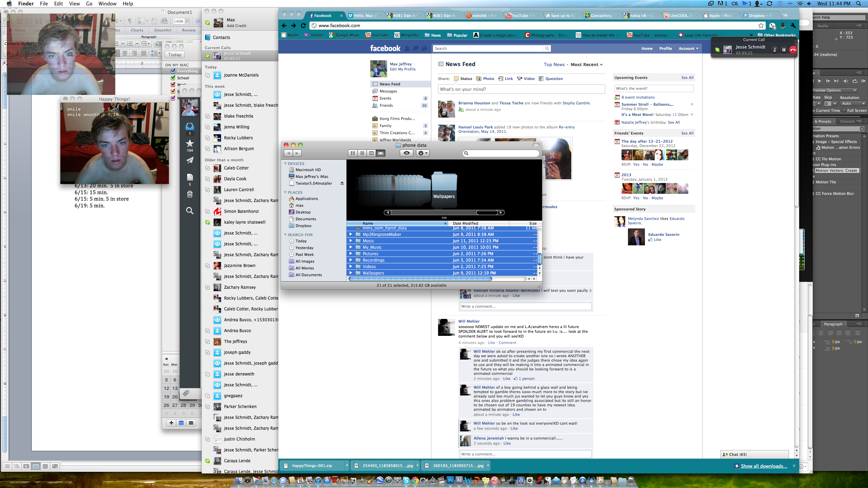Open the Facebook Profile link
Screen dimensions: 868x488
click(665, 48)
